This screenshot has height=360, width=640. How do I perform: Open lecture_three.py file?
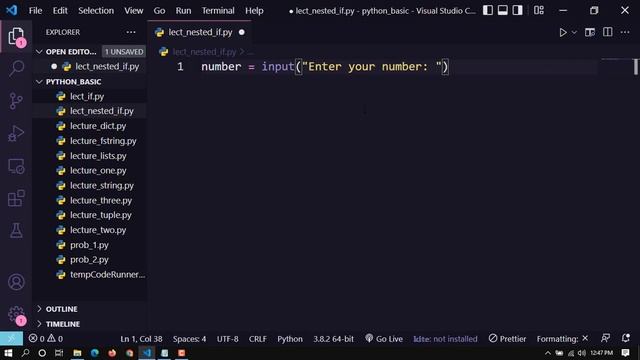(101, 200)
